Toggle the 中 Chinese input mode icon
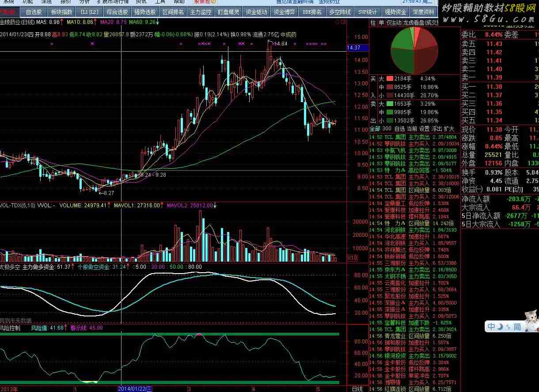539x392 pixels. click(x=491, y=327)
